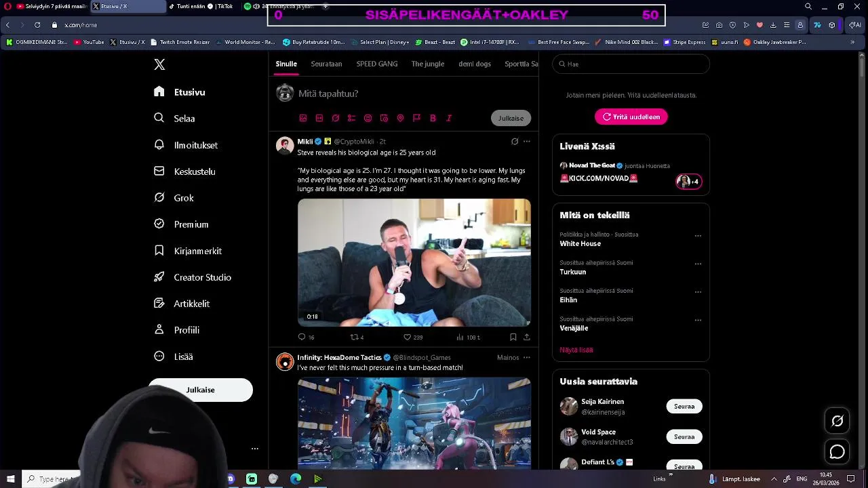Open Grok from the sidebar
This screenshot has height=488, width=868.
174,198
